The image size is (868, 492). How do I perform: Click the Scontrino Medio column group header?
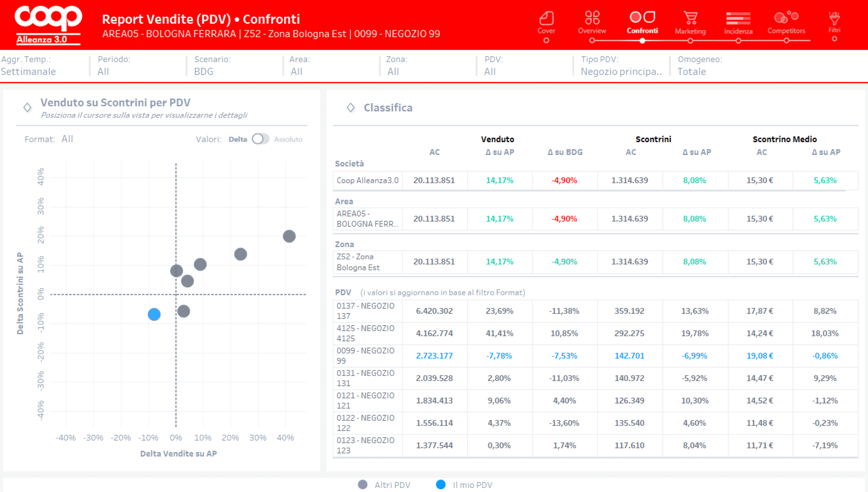point(784,139)
